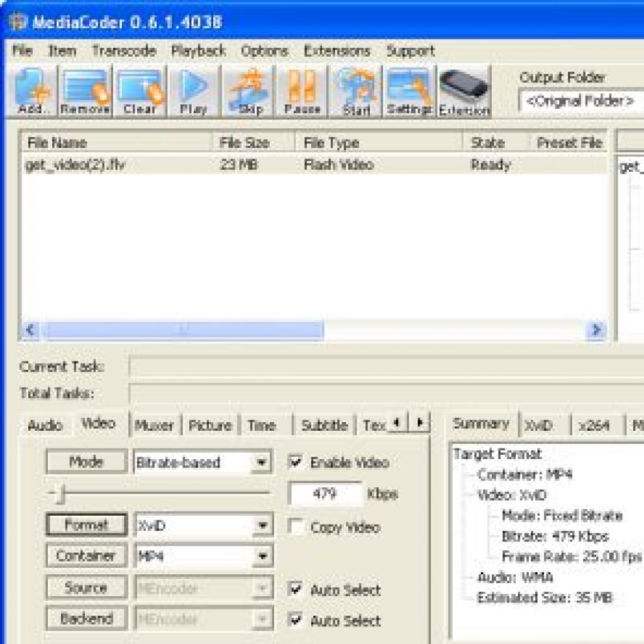Click the Extension device toolbar icon
644x644 pixels.
464,92
